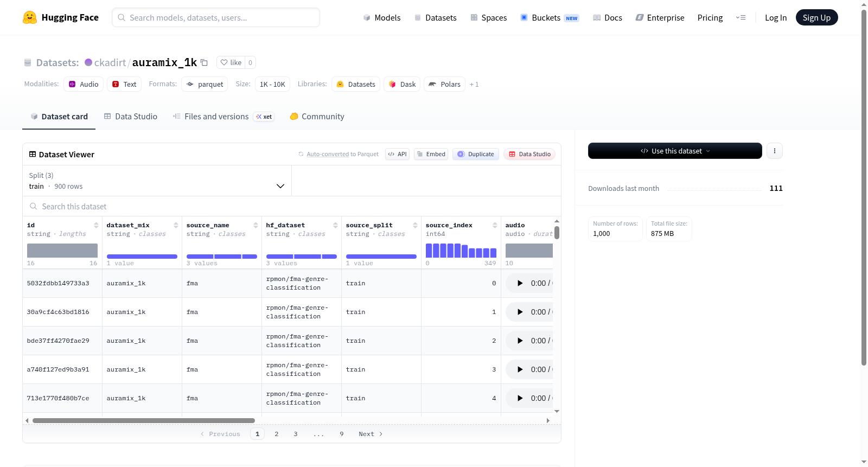Viewport: 868px width, 467px height.
Task: Play audio for row 5032fdbb149733a3
Action: [520, 283]
